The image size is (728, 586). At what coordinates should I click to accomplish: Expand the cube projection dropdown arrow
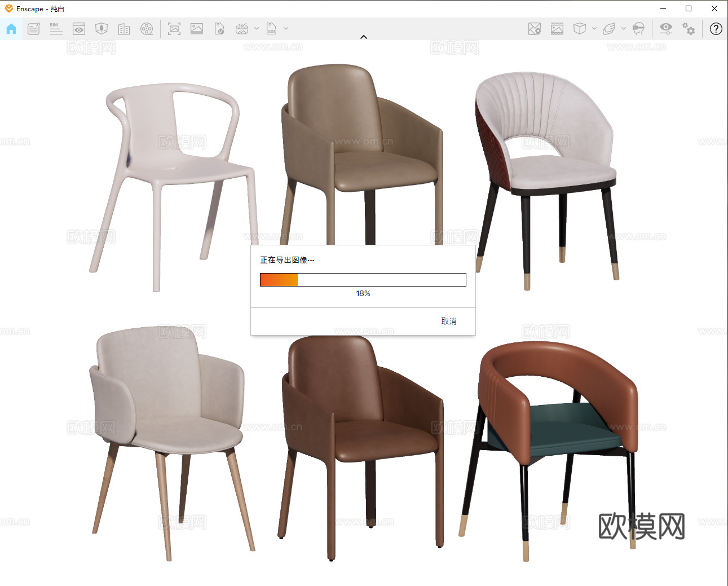[x=594, y=28]
